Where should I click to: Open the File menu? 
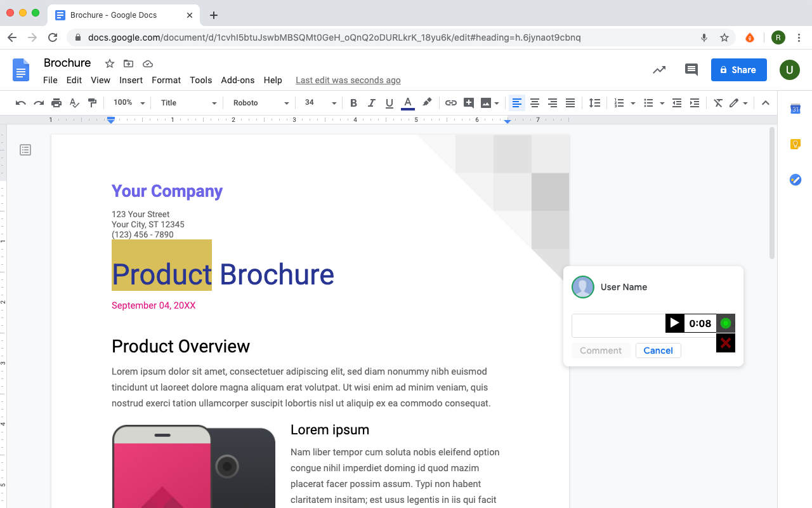(50, 80)
